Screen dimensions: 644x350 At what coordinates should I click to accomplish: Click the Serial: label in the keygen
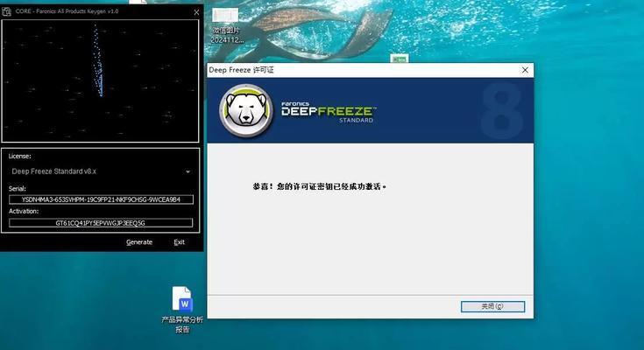click(x=18, y=189)
